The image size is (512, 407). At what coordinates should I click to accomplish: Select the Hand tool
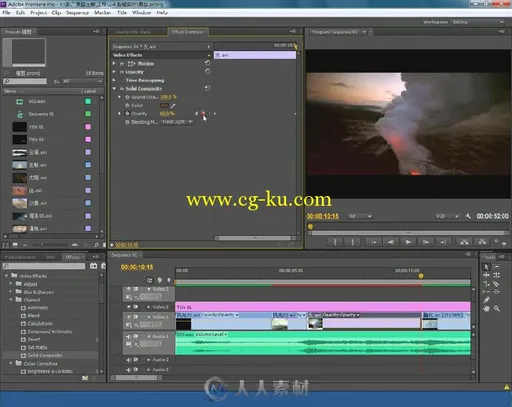pyautogui.click(x=486, y=309)
